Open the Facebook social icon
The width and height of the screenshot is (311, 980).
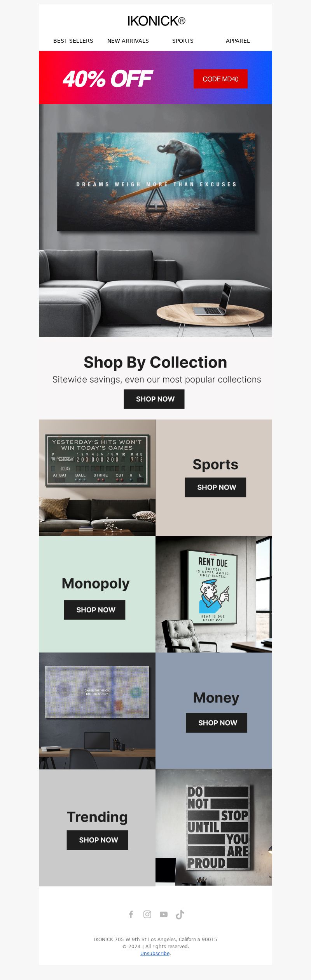pos(131,914)
